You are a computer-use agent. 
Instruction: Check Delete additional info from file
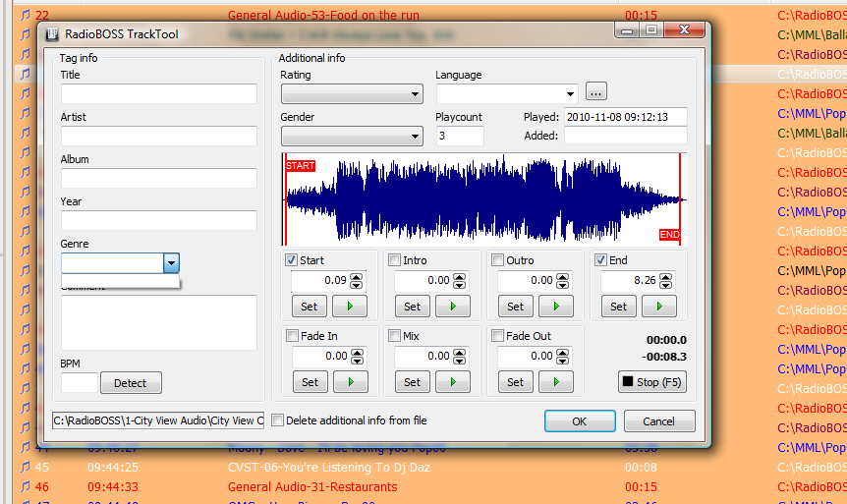click(x=278, y=420)
